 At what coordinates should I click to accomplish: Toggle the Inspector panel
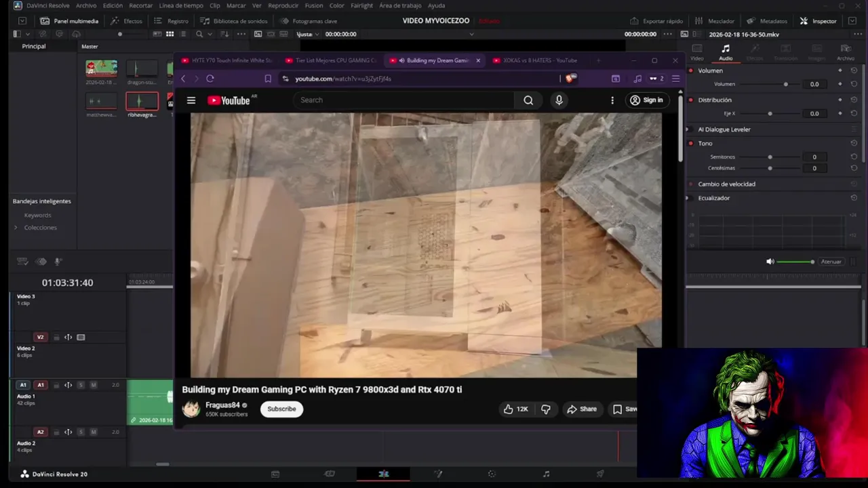818,21
